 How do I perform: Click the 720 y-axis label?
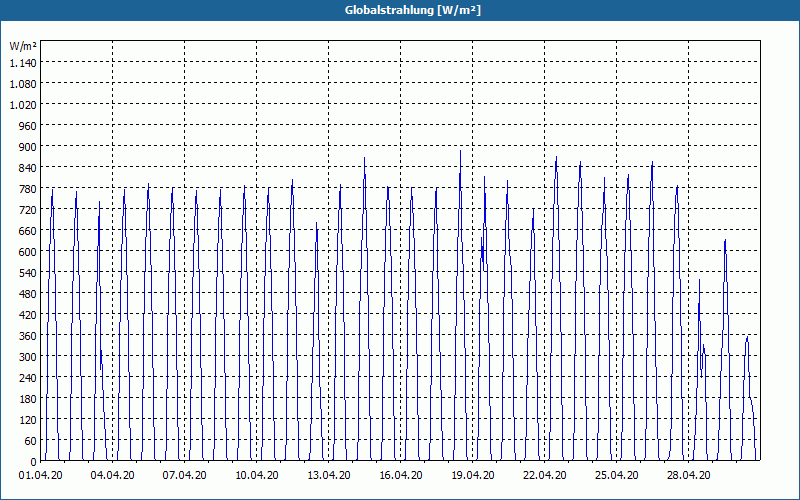28,210
